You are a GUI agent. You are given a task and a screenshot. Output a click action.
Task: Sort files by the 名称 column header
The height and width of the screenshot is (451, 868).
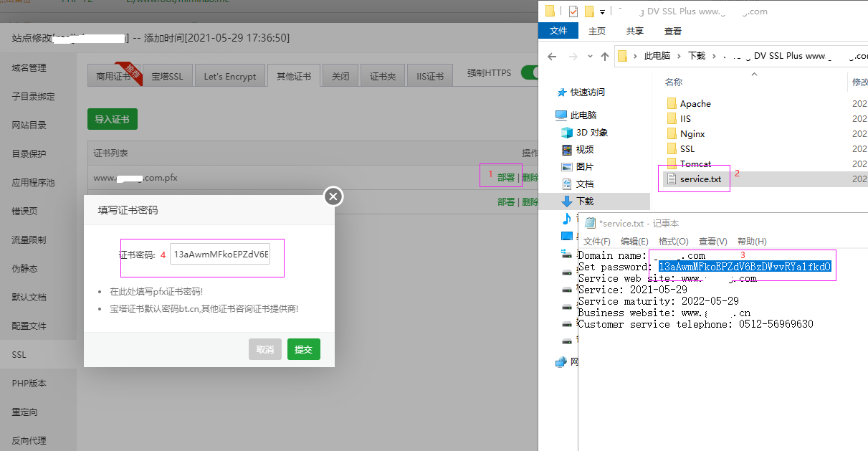pos(674,82)
